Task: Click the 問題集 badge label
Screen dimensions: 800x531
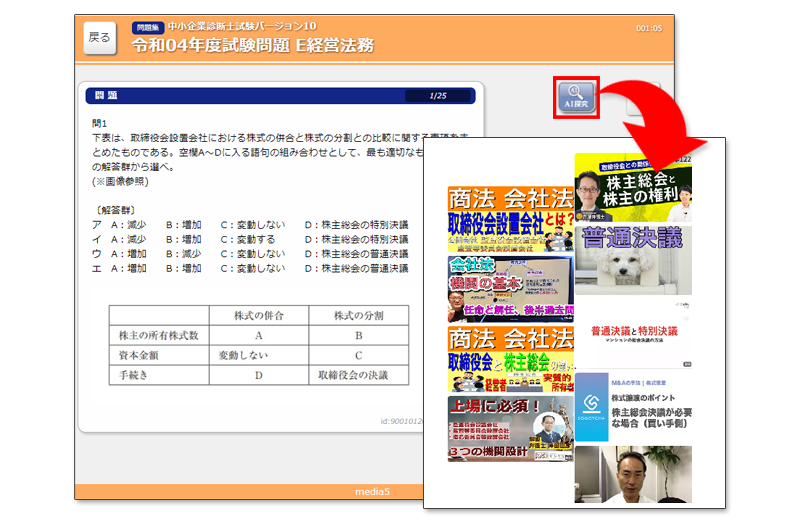Action: click(x=147, y=28)
